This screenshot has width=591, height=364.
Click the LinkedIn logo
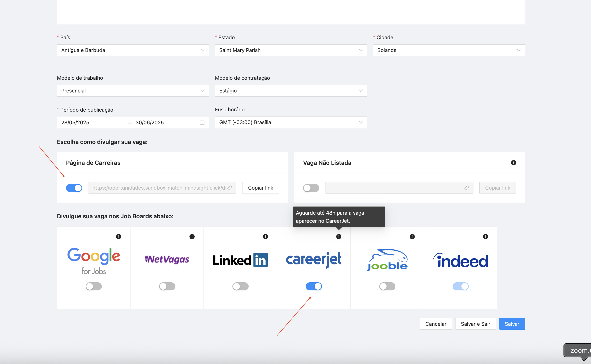point(240,260)
